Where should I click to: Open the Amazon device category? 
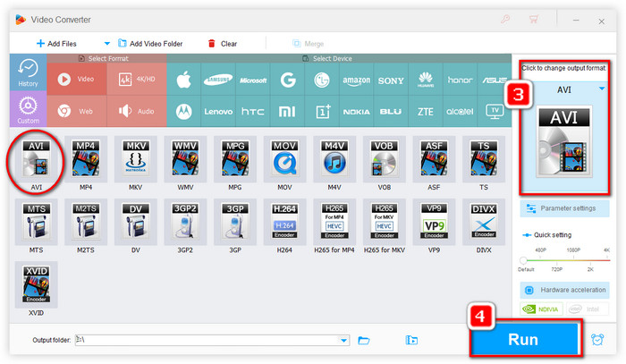pos(356,80)
